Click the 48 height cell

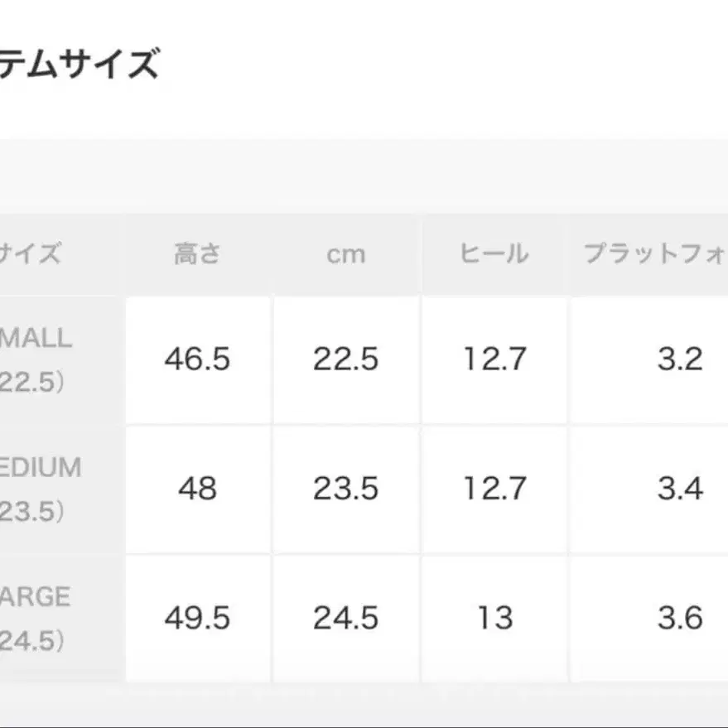point(197,489)
